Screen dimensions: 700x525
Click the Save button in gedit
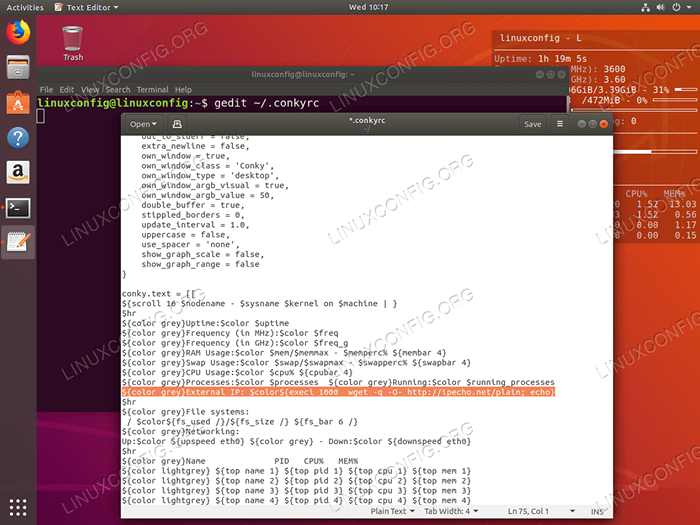pos(532,124)
